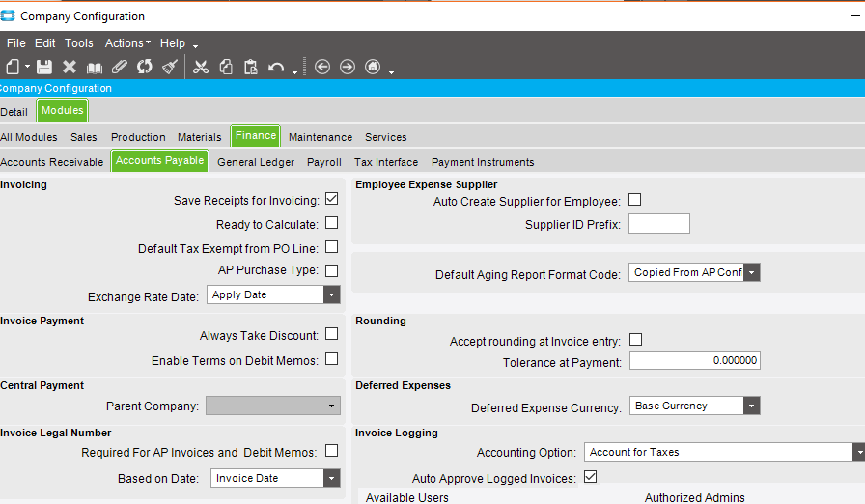
Task: Switch to the Payroll tab
Action: click(x=324, y=162)
